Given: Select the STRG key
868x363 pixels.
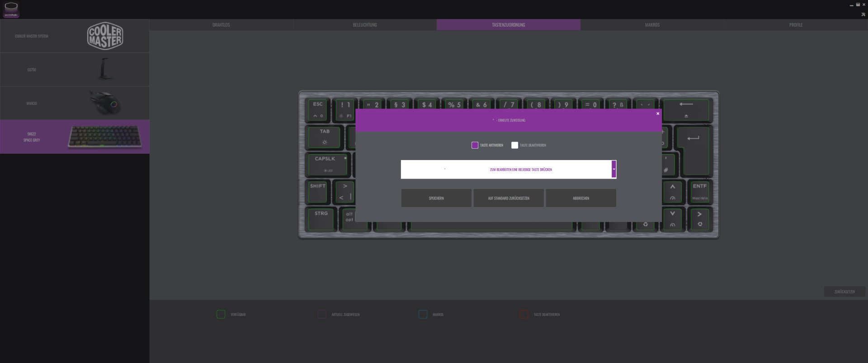Looking at the screenshot, I should [321, 219].
